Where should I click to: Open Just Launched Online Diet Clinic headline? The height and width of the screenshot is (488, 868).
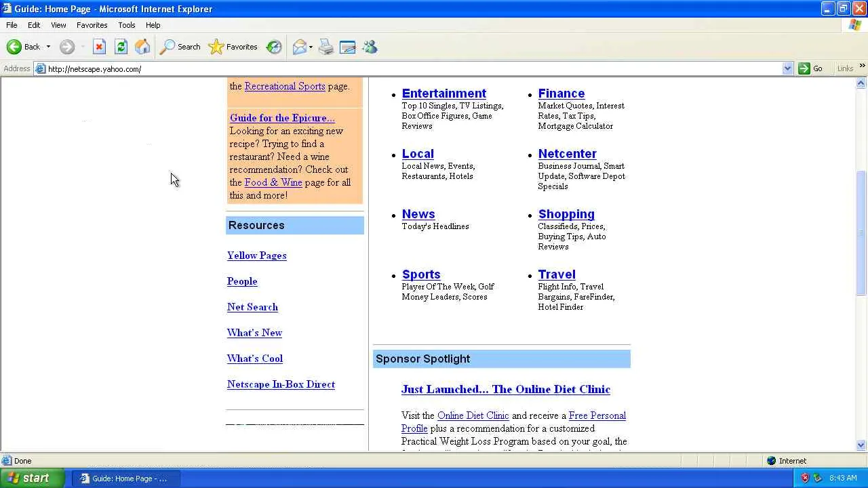(506, 389)
